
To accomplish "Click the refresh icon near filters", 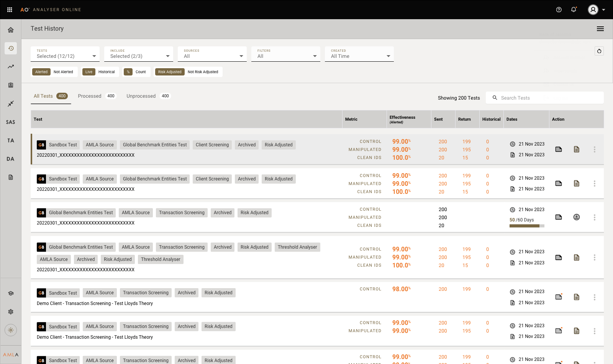I will [x=599, y=51].
